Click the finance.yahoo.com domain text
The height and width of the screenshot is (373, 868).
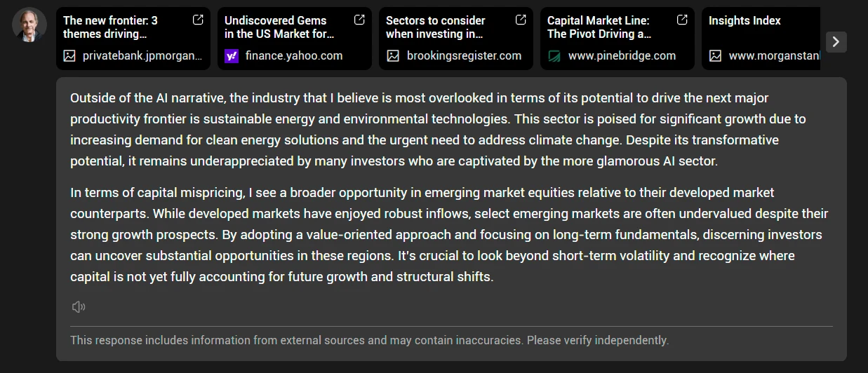click(x=294, y=56)
